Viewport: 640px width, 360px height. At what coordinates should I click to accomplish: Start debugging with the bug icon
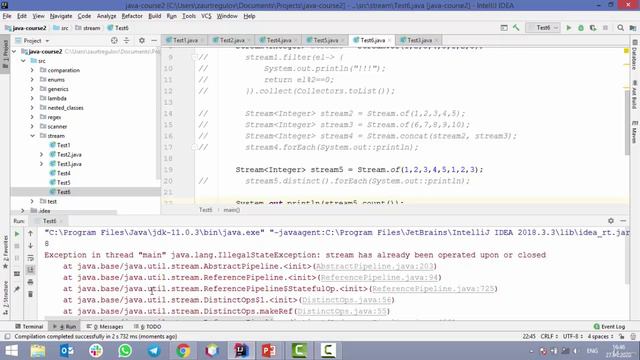(581, 28)
